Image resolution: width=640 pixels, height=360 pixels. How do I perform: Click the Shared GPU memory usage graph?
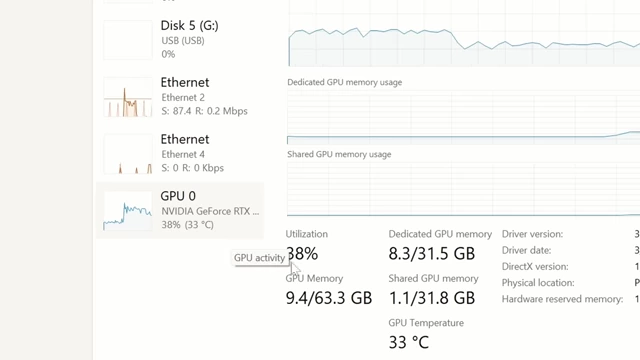click(x=463, y=189)
